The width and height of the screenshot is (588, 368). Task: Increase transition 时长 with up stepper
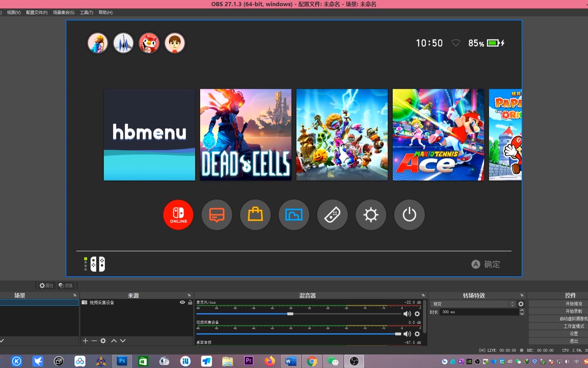click(x=522, y=310)
